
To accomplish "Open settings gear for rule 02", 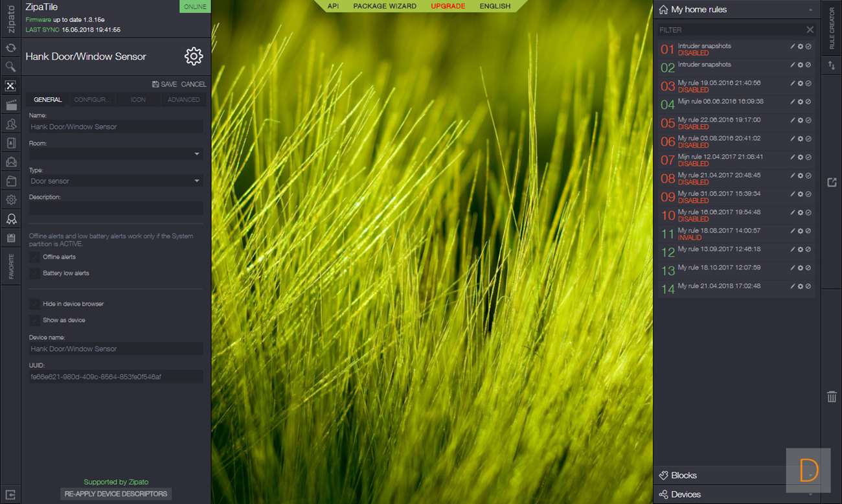I will pos(801,65).
